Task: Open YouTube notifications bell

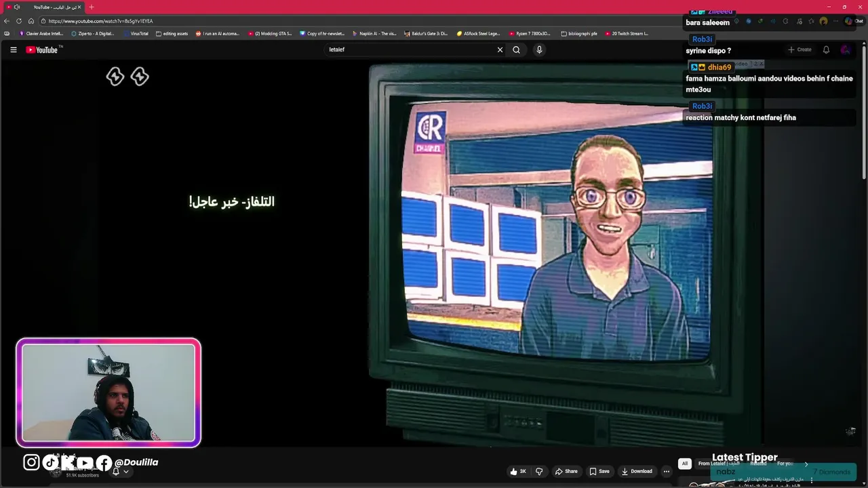Action: 826,49
